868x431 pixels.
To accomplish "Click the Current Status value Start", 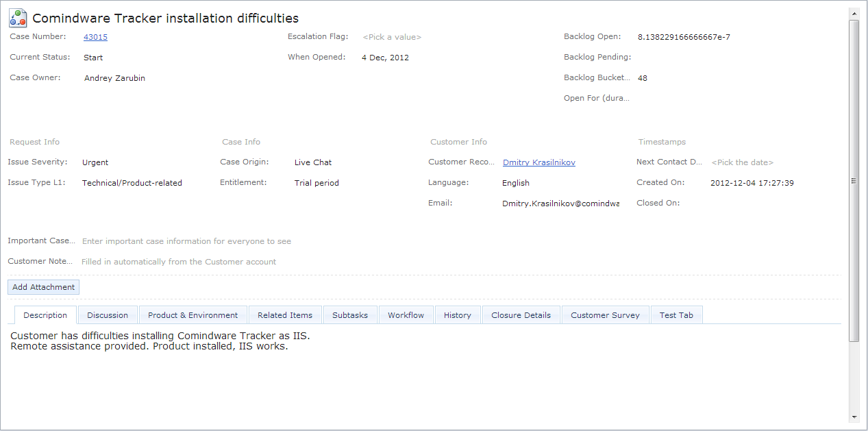I will [93, 58].
